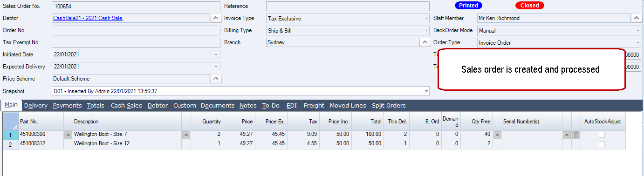Open the Price Scheme lookup chevron button
The height and width of the screenshot is (176, 644).
216,79
